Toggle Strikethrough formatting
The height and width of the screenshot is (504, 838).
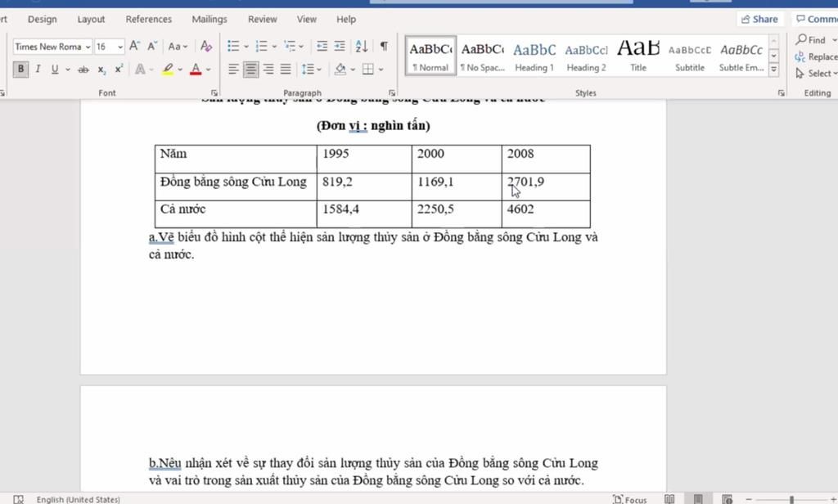click(x=83, y=70)
